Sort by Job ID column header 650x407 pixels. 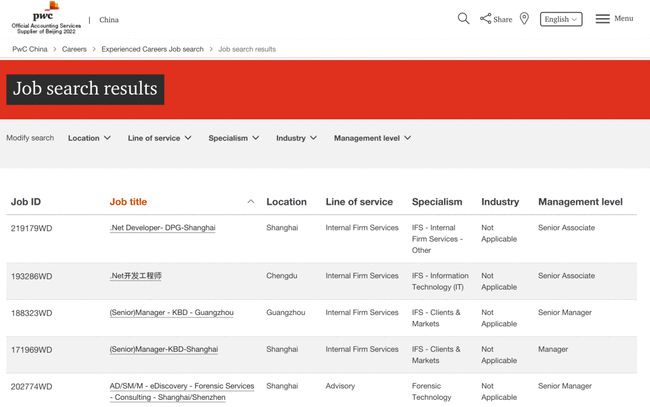[26, 202]
